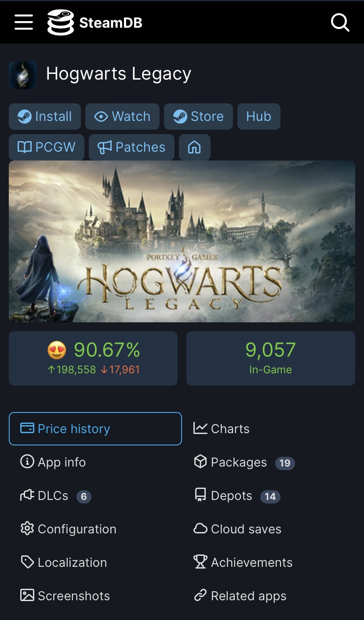Open the Patches megaphone button
The height and width of the screenshot is (620, 364).
[131, 147]
